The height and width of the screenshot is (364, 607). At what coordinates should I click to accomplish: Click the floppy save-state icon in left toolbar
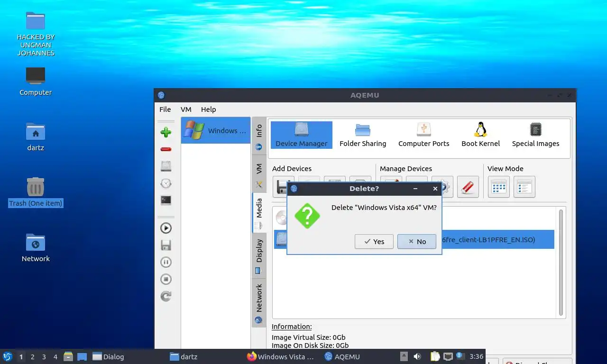point(166,245)
